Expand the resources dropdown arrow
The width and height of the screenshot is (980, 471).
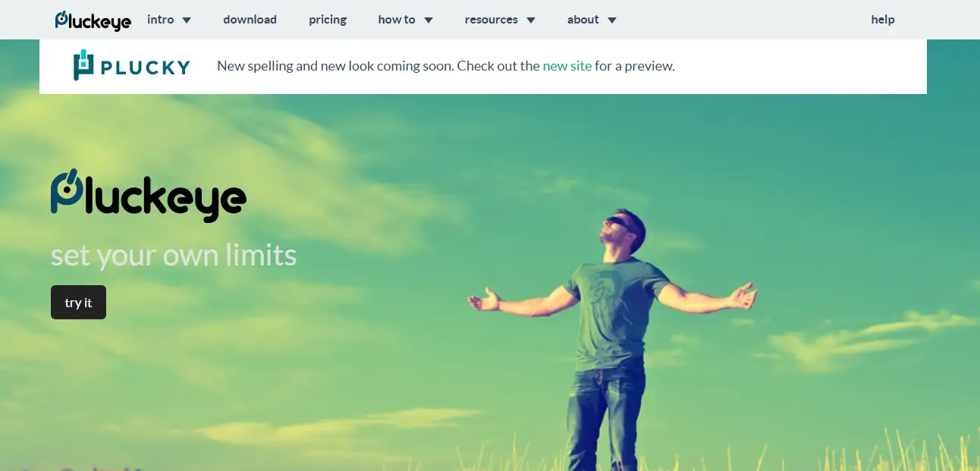tap(531, 20)
